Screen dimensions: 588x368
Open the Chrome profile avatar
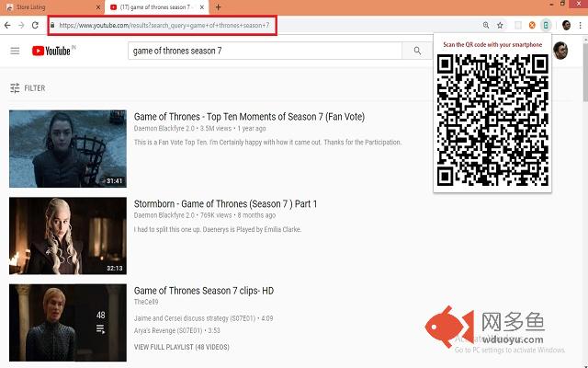tap(566, 25)
